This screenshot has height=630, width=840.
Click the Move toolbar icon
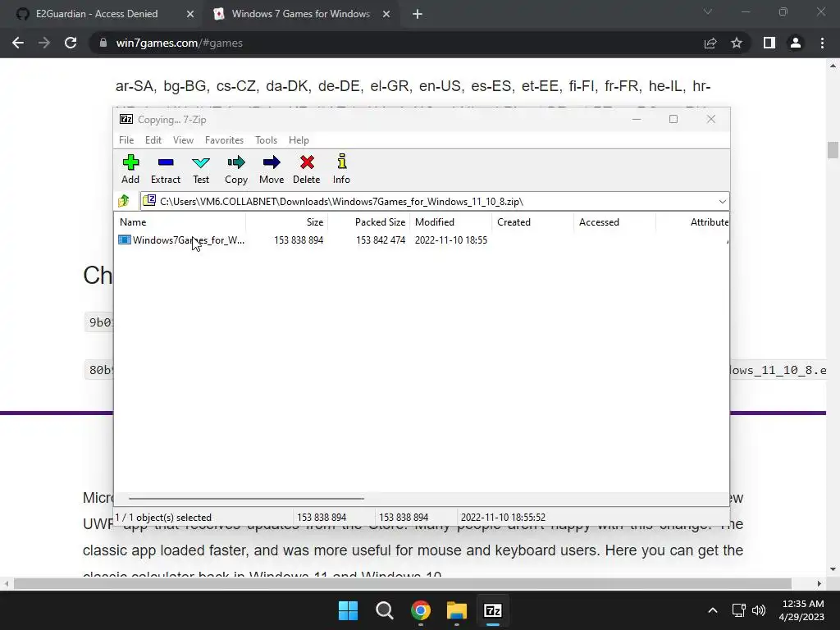[x=272, y=169]
